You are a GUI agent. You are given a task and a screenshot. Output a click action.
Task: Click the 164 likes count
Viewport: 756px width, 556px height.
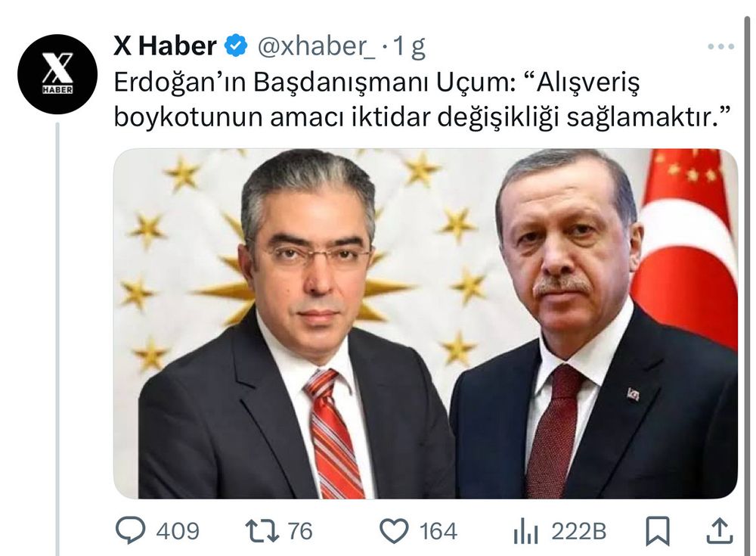tap(438, 531)
